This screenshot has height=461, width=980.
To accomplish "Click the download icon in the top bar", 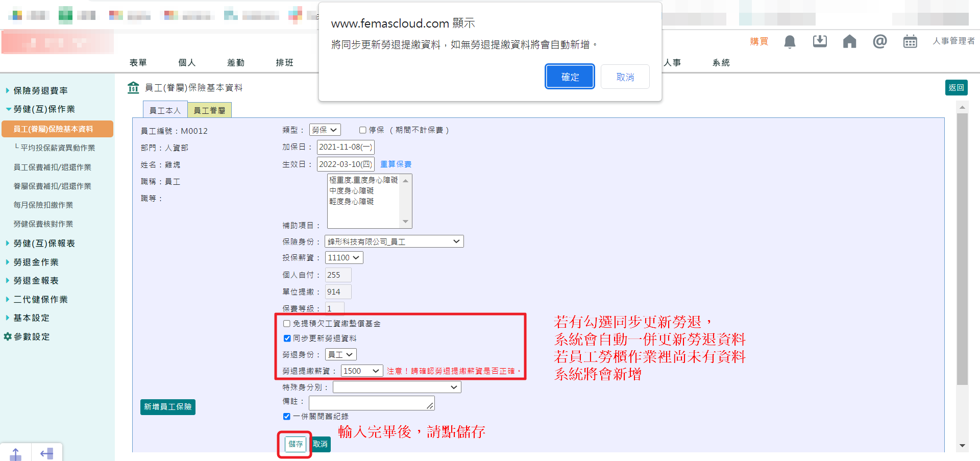I will coord(820,42).
